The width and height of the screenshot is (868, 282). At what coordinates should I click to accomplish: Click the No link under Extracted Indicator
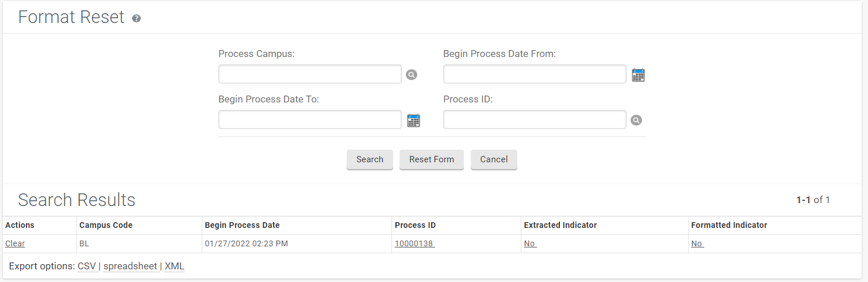529,243
